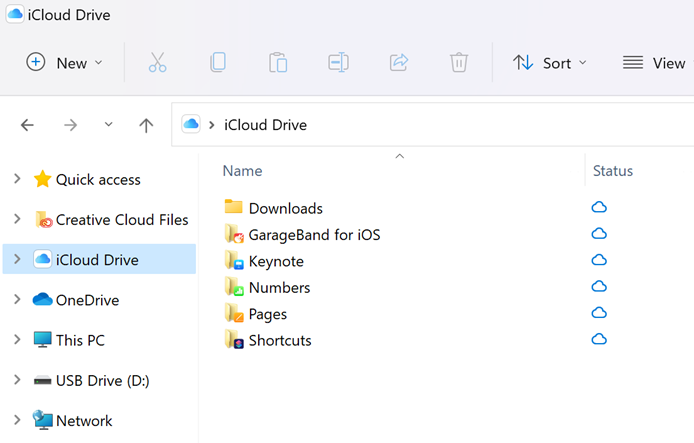Click the GarageBand folder icon
The width and height of the screenshot is (694, 443).
pos(234,233)
